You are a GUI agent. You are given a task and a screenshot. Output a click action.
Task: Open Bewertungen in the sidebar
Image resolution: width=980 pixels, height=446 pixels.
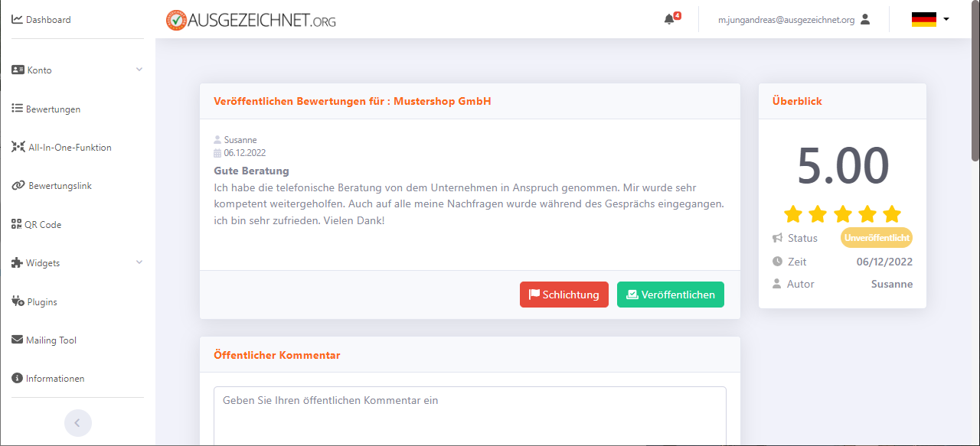[x=53, y=109]
